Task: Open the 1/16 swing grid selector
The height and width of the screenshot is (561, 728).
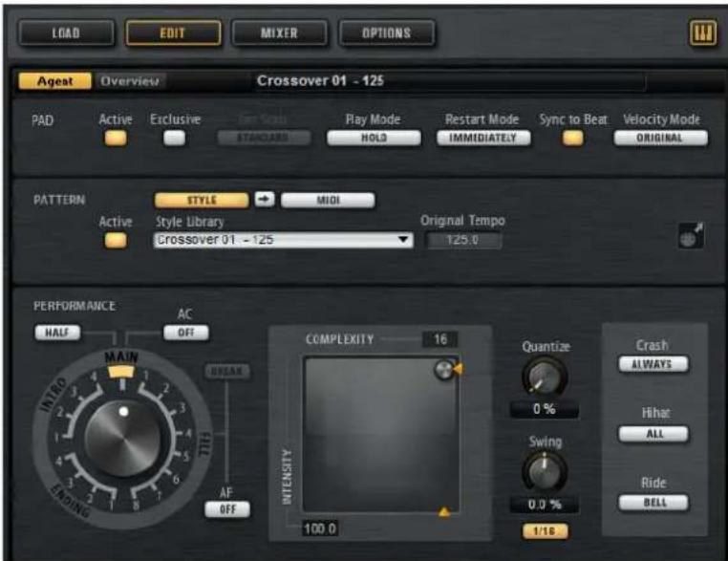Action: point(546,530)
